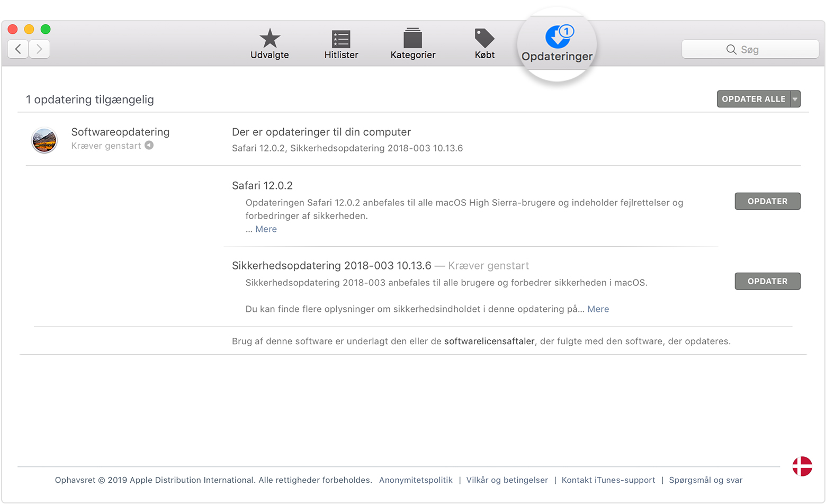Open the Udvalgte star tab
Screen dimensions: 826x504
tap(270, 43)
